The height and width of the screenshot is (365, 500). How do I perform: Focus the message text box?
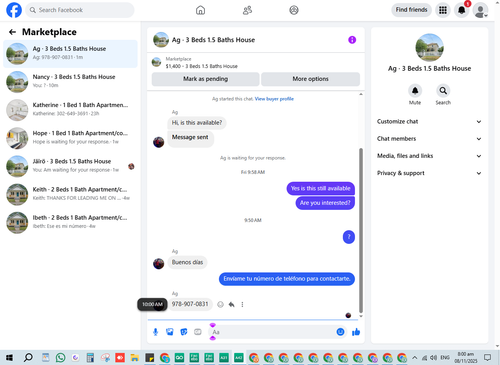[x=272, y=332]
